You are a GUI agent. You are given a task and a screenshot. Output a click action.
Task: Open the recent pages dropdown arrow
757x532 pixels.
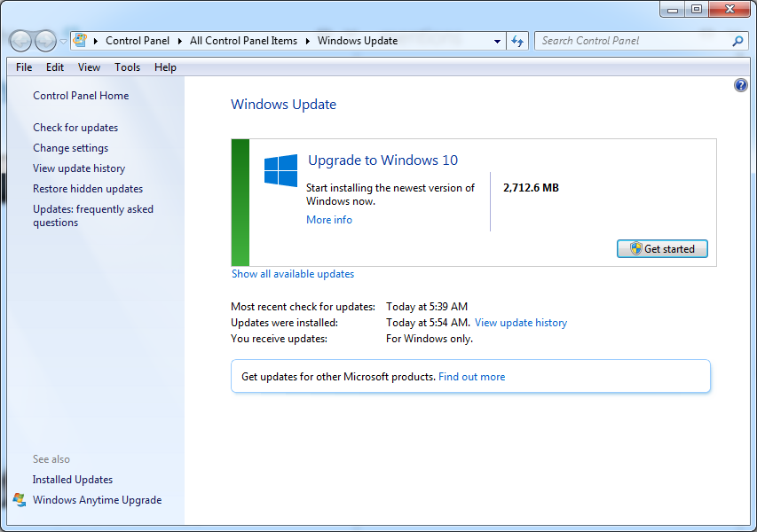63,42
